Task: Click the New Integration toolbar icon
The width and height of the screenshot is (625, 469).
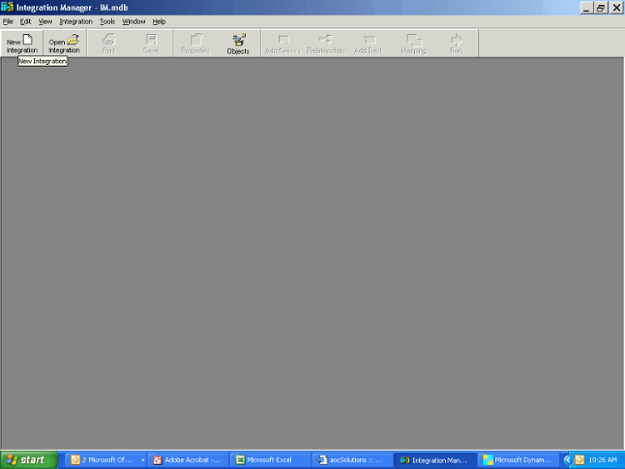Action: pyautogui.click(x=21, y=43)
